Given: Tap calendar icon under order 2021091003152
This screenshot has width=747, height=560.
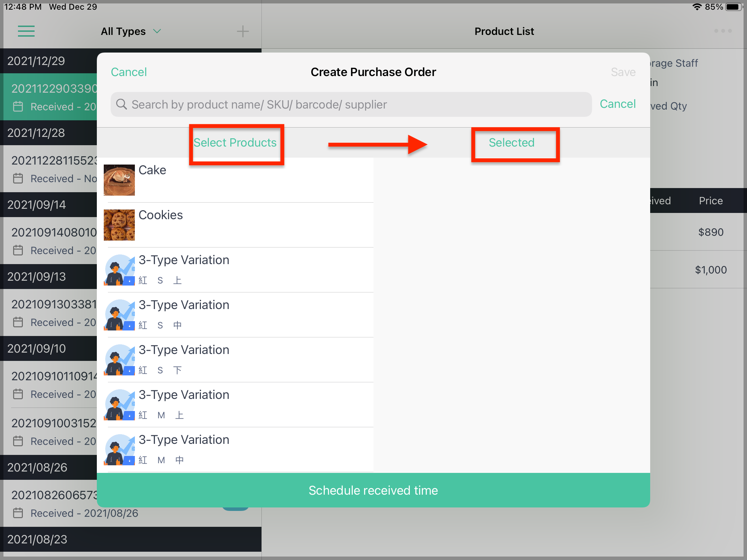Looking at the screenshot, I should [18, 441].
